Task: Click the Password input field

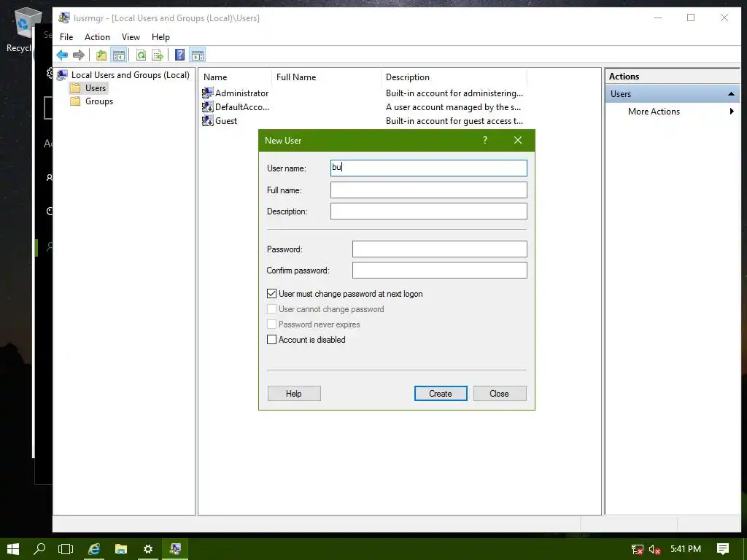Action: click(440, 249)
